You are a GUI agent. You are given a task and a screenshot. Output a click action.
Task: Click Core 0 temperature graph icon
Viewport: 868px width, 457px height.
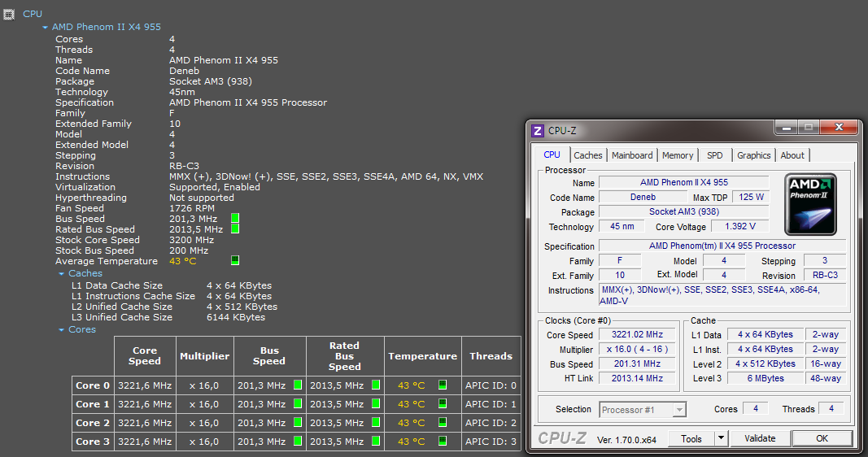point(443,385)
